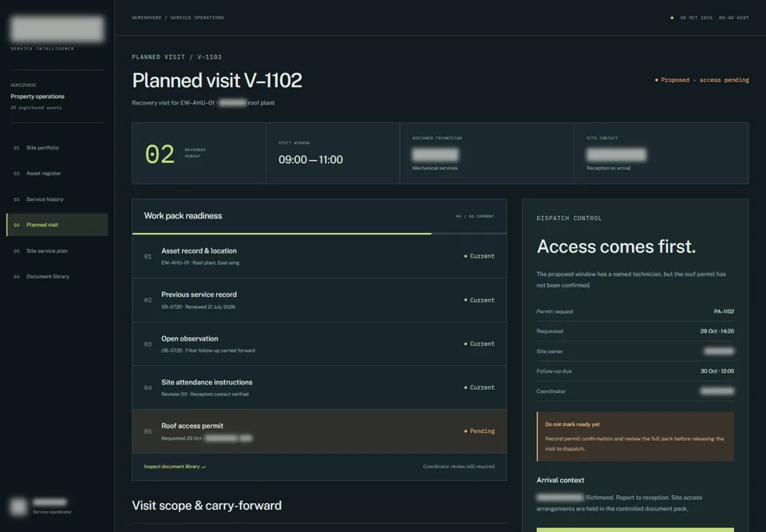This screenshot has height=532, width=766.
Task: Click the Hemisphere / Service Operations breadcrumb
Action: (178, 18)
